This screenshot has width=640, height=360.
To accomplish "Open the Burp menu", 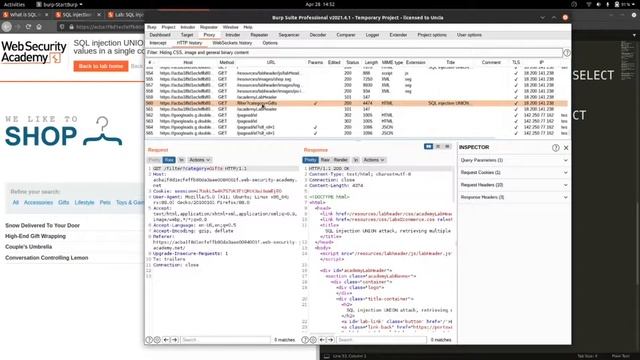I will (151, 27).
